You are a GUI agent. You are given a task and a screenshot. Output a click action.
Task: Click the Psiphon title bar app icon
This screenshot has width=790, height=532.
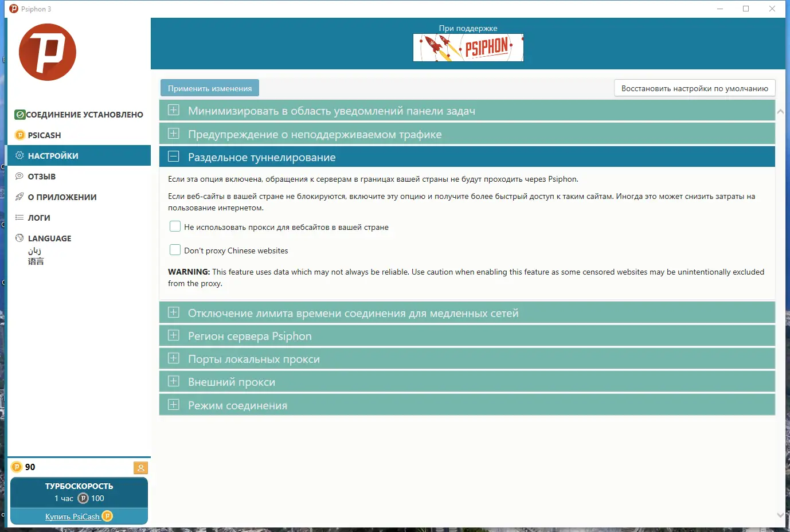(14, 9)
